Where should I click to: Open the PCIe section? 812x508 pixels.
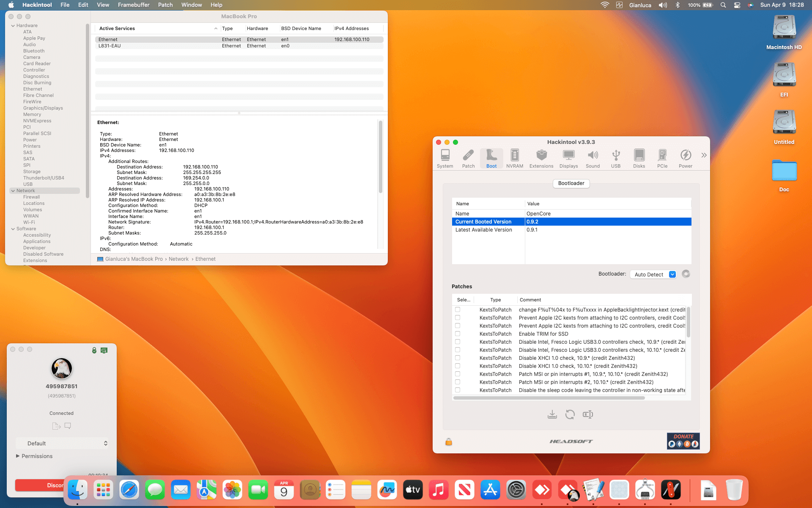662,157
